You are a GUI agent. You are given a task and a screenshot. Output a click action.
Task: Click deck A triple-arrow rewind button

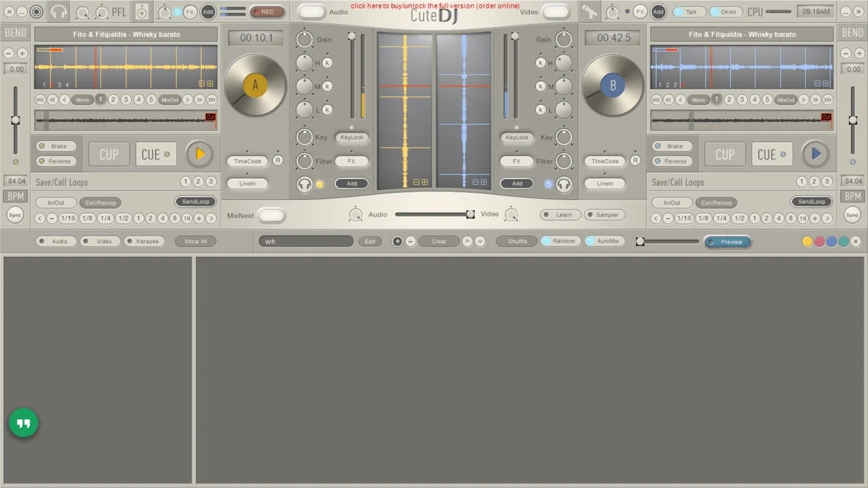point(40,99)
